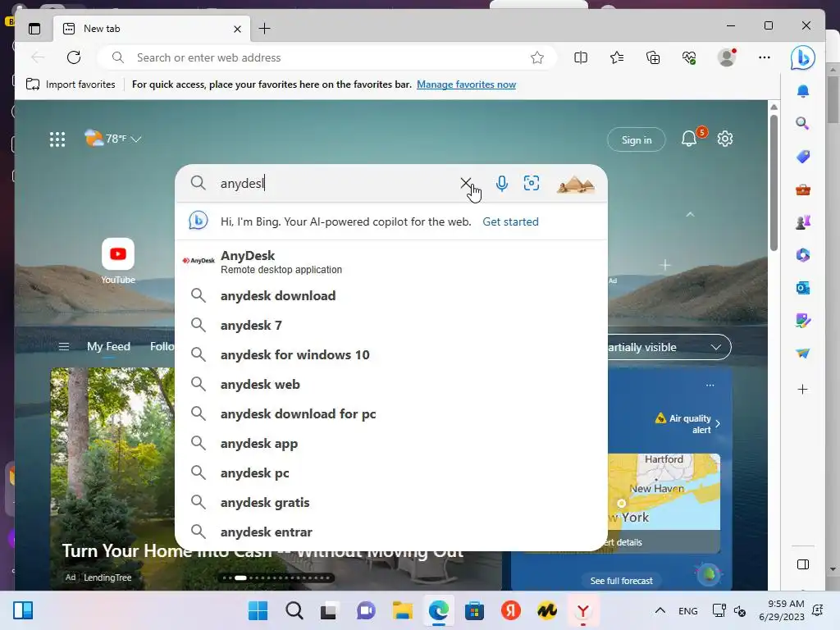Open the profile avatar icon

pos(727,57)
